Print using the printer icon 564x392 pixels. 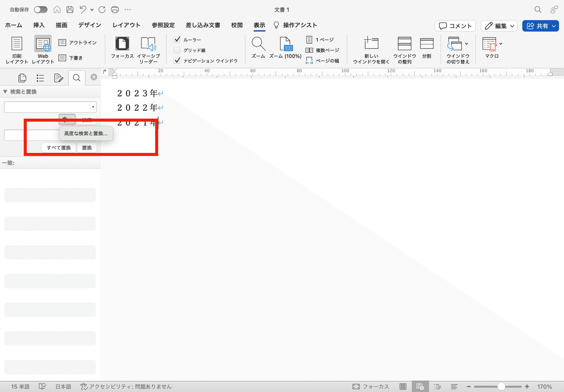click(115, 9)
